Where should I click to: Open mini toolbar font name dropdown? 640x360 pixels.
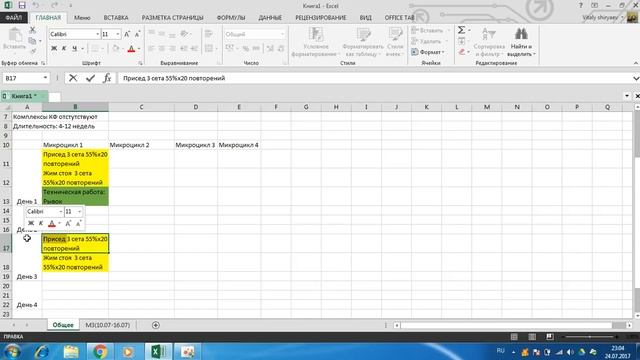point(60,211)
